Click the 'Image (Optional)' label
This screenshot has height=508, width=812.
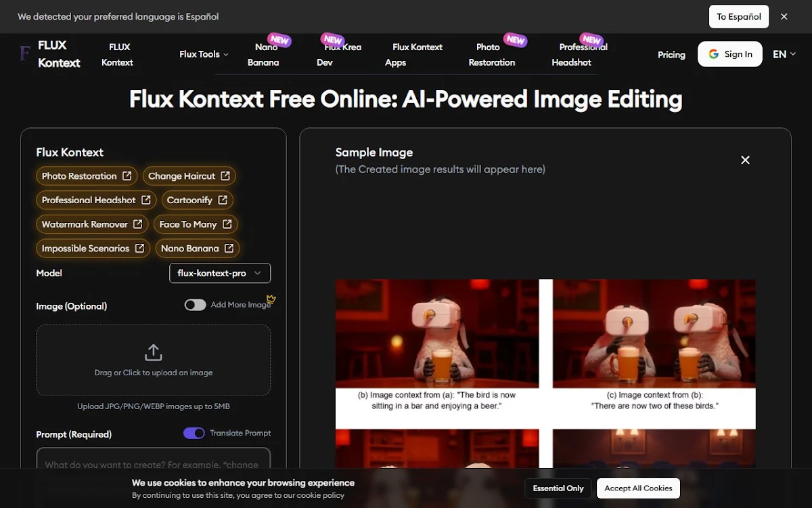[x=72, y=306]
